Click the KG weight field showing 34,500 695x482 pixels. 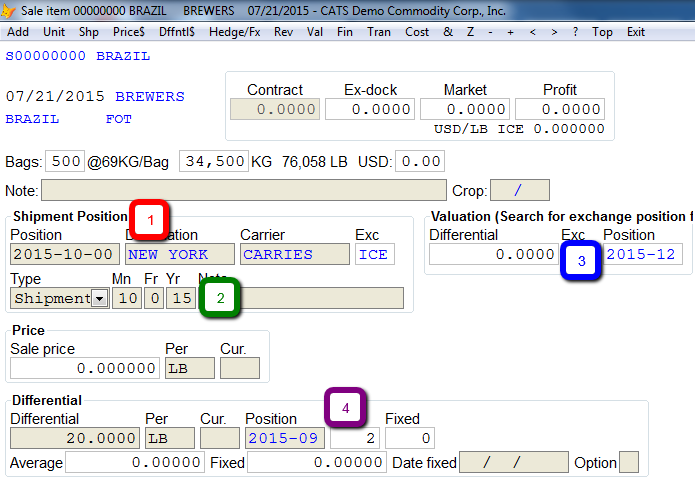click(x=214, y=161)
